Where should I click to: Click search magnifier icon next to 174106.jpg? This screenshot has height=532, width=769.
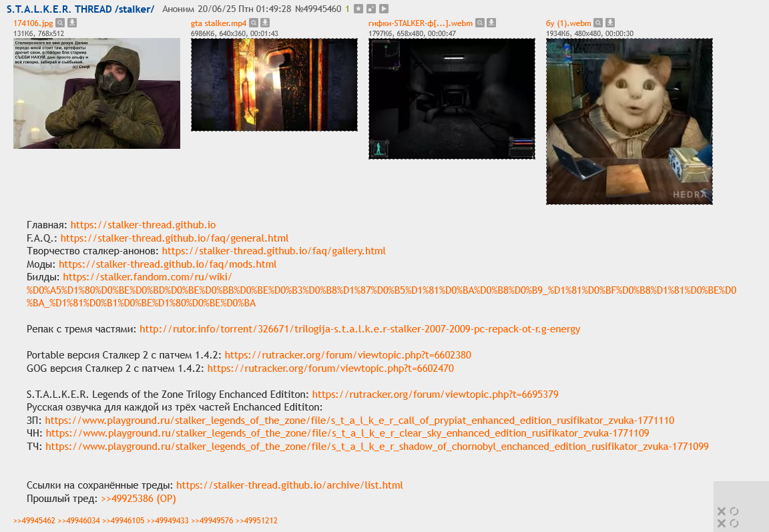60,23
